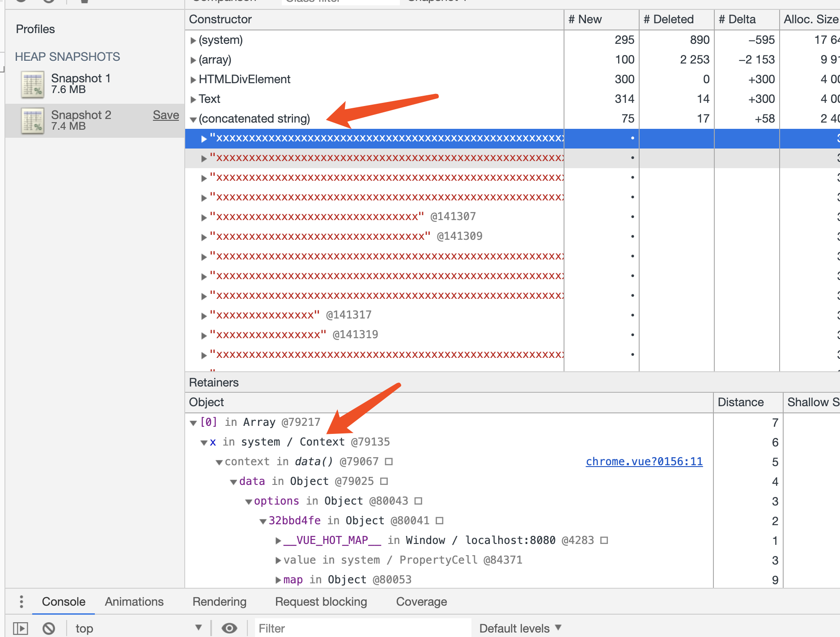Select the Snapshot 1 heap profile icon
The image size is (840, 637).
[33, 84]
